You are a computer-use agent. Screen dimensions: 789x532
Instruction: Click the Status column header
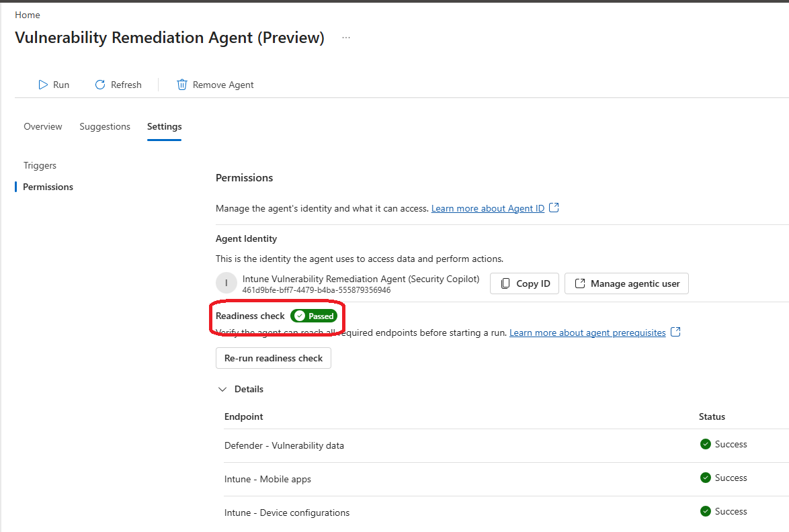pos(712,416)
